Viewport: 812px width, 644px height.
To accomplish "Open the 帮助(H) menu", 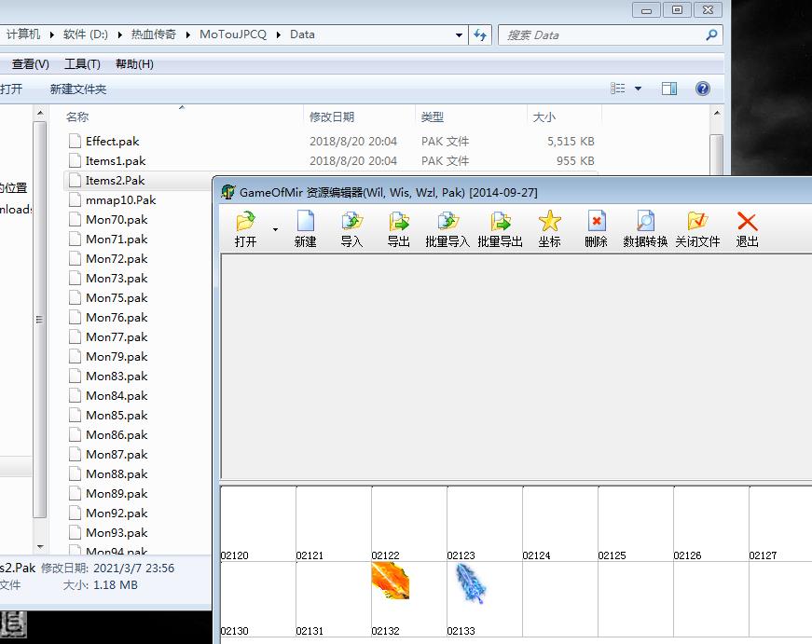I will (x=134, y=64).
